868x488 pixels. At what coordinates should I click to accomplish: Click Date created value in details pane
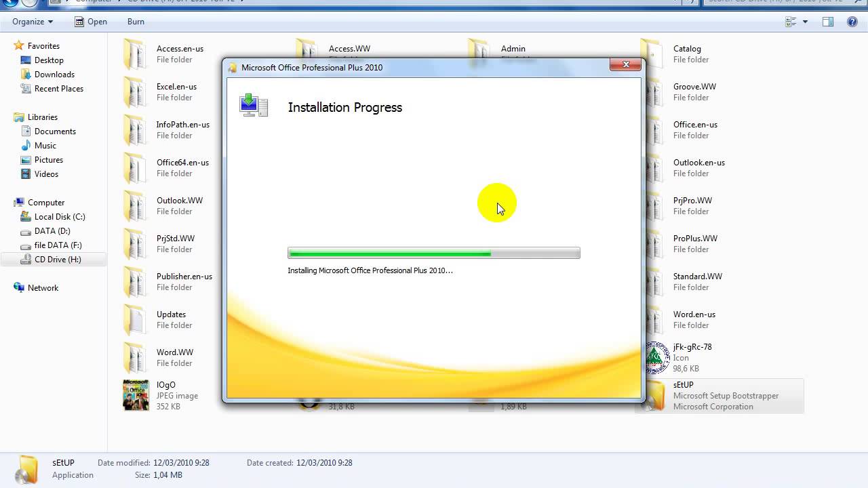[324, 463]
